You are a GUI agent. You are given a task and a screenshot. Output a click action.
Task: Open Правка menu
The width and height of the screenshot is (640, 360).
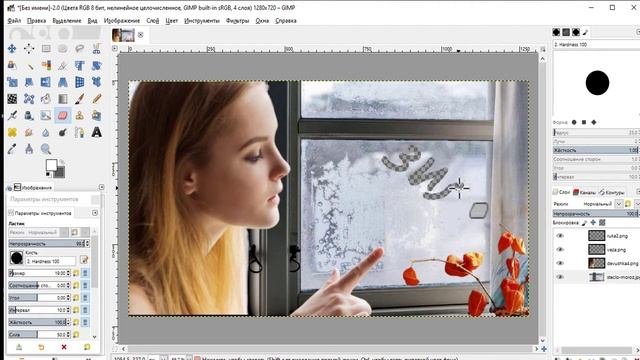tap(36, 20)
